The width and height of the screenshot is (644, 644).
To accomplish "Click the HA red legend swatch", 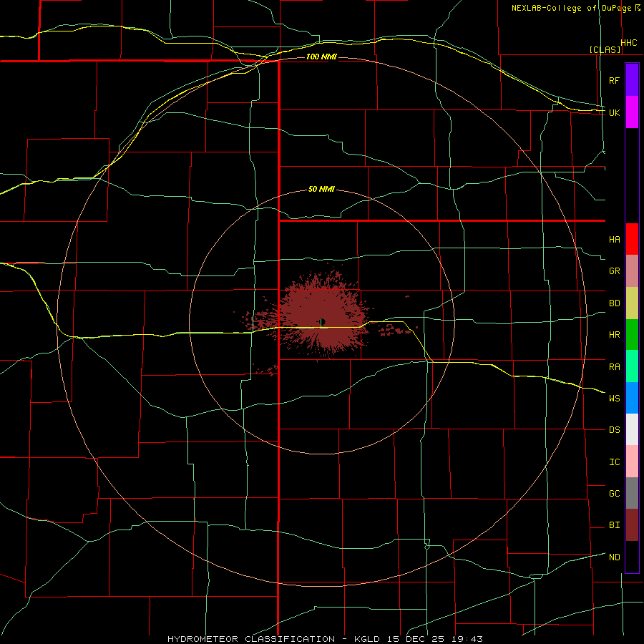I will [x=632, y=239].
